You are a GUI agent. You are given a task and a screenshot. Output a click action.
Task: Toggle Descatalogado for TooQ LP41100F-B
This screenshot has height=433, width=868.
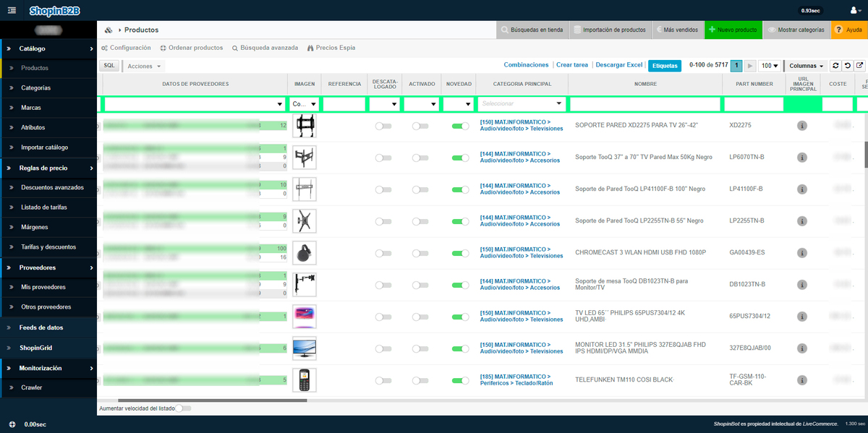click(x=383, y=189)
